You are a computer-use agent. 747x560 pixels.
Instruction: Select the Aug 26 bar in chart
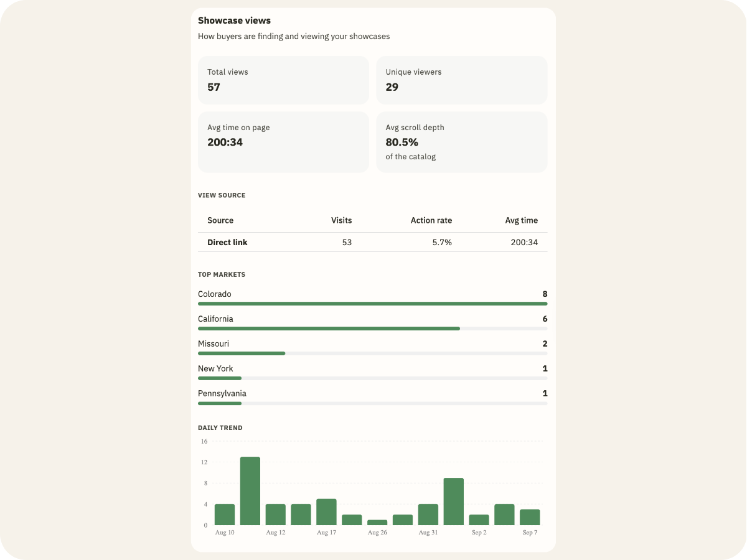pos(377,523)
